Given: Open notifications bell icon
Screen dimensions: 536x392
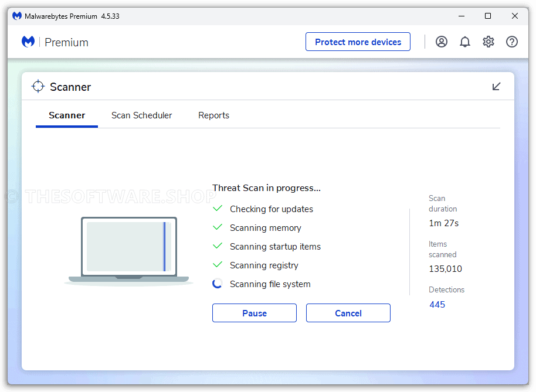Looking at the screenshot, I should click(464, 42).
